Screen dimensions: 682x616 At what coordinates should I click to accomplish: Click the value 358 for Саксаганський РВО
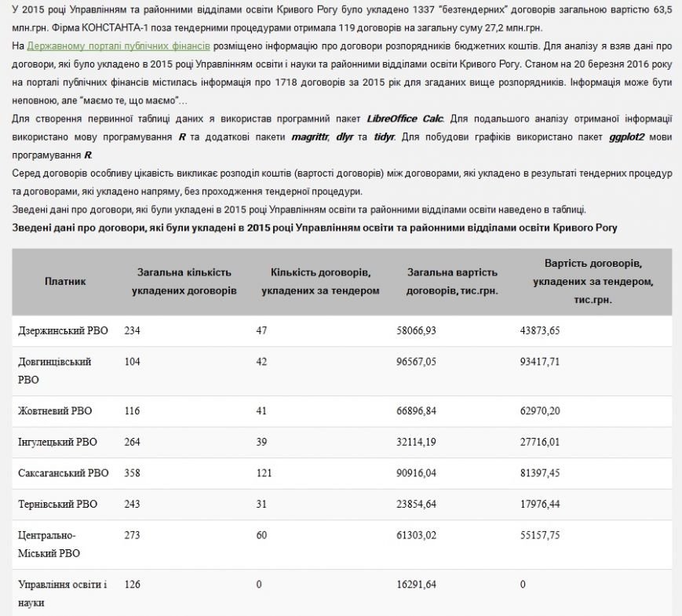pos(132,473)
